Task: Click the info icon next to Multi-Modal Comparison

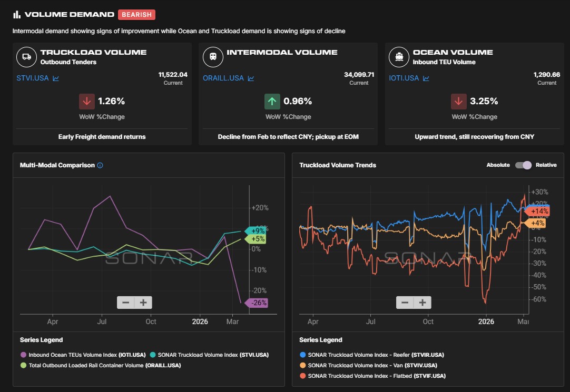Action: (100, 165)
